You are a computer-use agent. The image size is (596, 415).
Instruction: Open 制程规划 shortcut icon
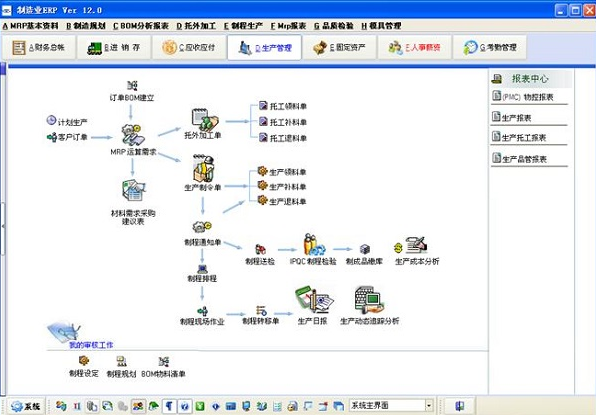point(121,361)
